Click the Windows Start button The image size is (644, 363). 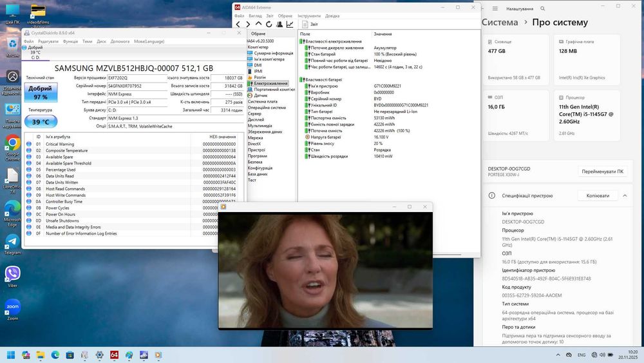tap(11, 355)
